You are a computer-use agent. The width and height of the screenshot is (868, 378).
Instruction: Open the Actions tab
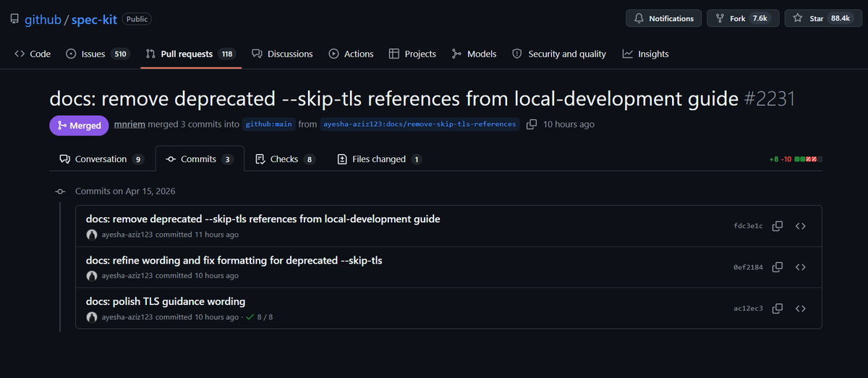351,54
